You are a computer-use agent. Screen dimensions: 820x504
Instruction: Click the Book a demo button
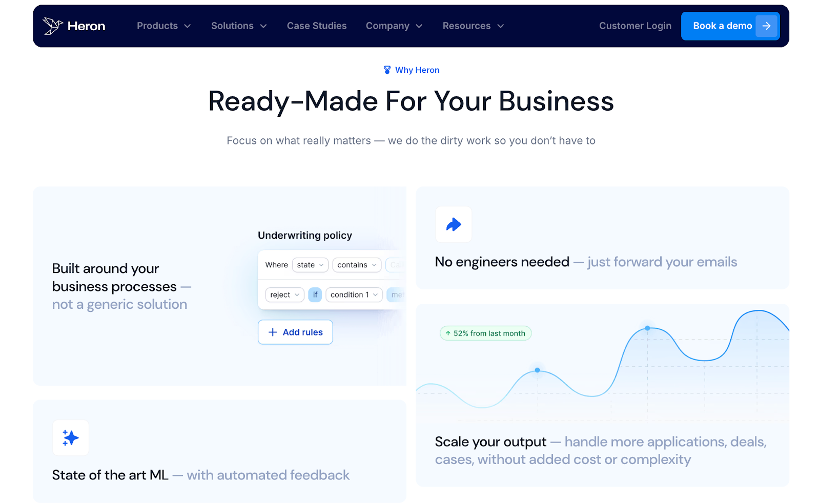pos(730,26)
